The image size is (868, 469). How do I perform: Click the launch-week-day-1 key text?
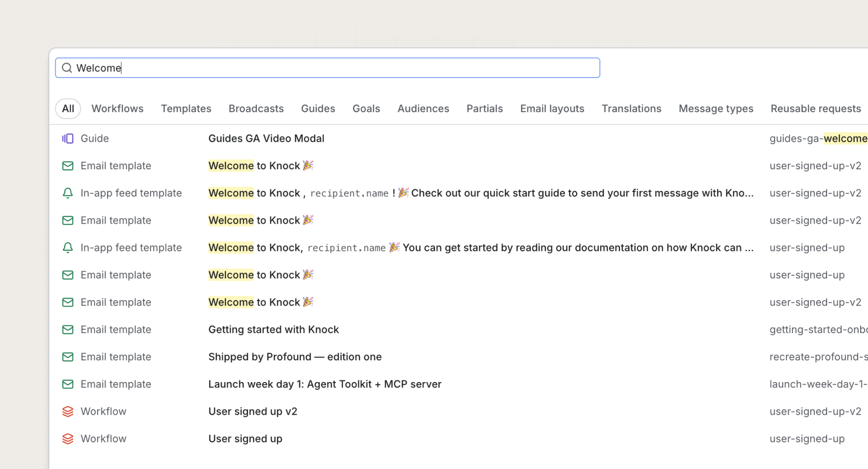coord(818,384)
